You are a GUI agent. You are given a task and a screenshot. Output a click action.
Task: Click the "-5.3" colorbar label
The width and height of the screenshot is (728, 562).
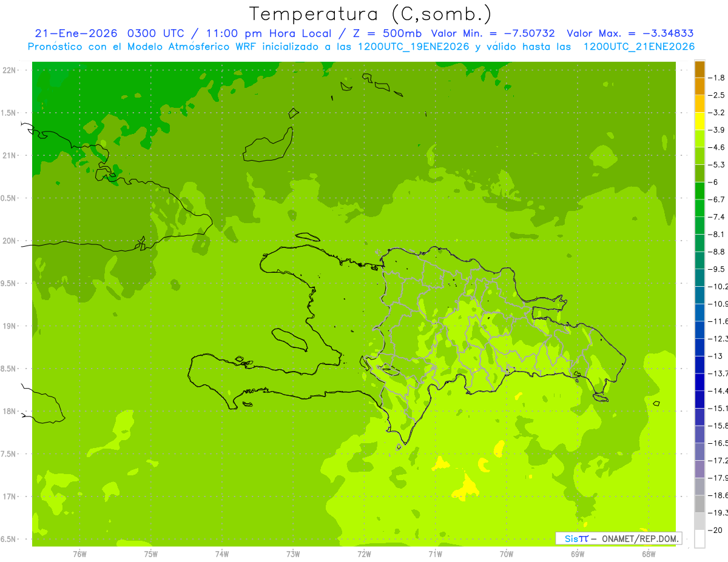coord(717,165)
